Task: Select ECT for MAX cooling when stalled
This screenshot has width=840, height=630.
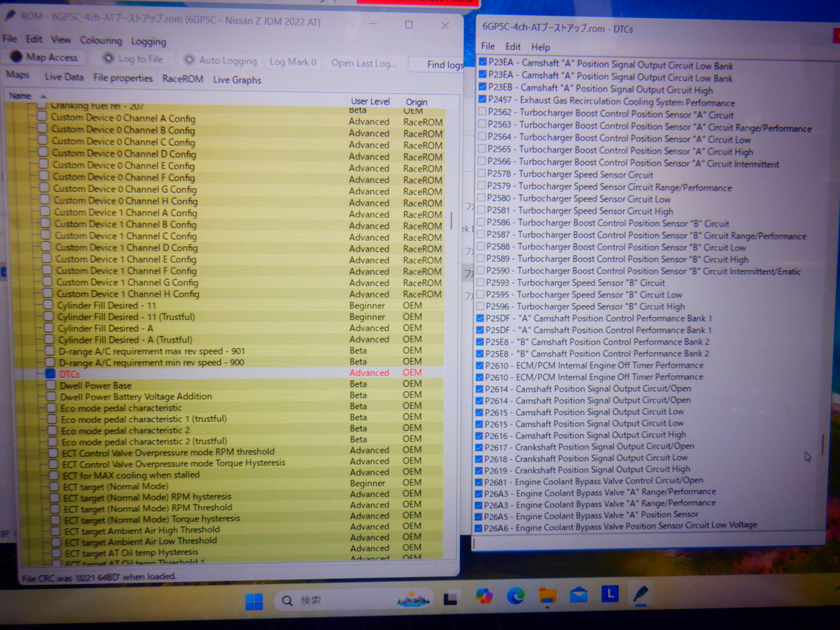Action: [x=131, y=475]
